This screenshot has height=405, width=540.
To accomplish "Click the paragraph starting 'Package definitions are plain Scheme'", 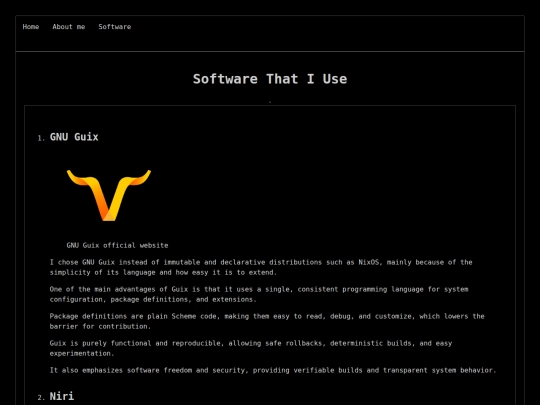I will (267, 321).
